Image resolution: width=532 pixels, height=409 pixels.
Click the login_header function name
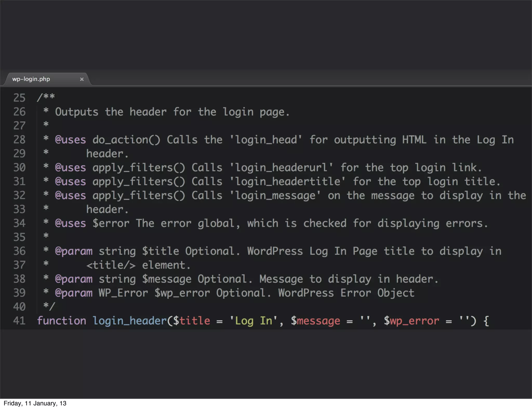(x=129, y=321)
